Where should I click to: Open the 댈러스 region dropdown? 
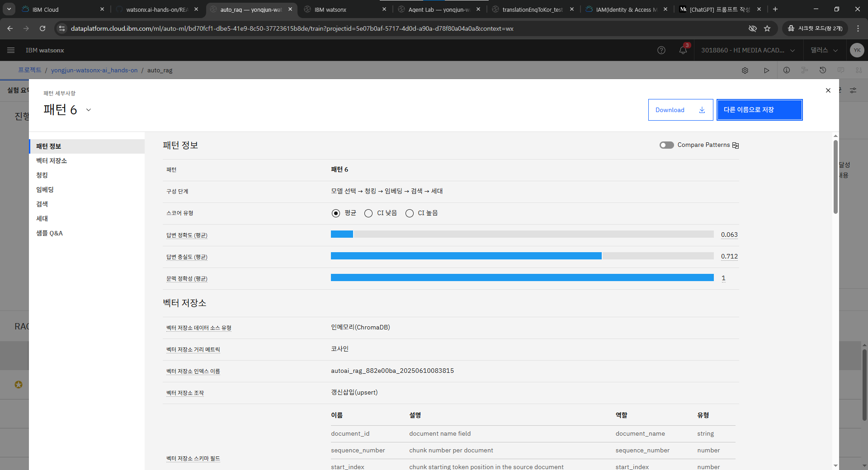pos(824,50)
